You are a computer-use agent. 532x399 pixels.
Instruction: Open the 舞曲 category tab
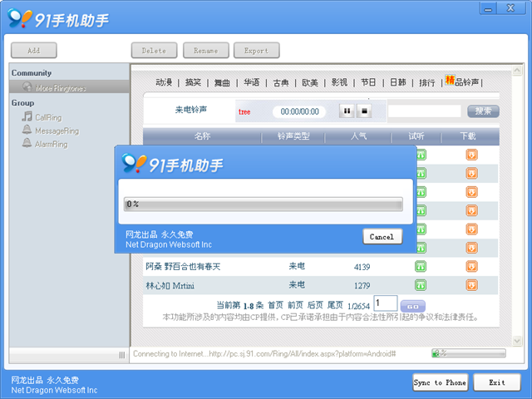pos(222,82)
